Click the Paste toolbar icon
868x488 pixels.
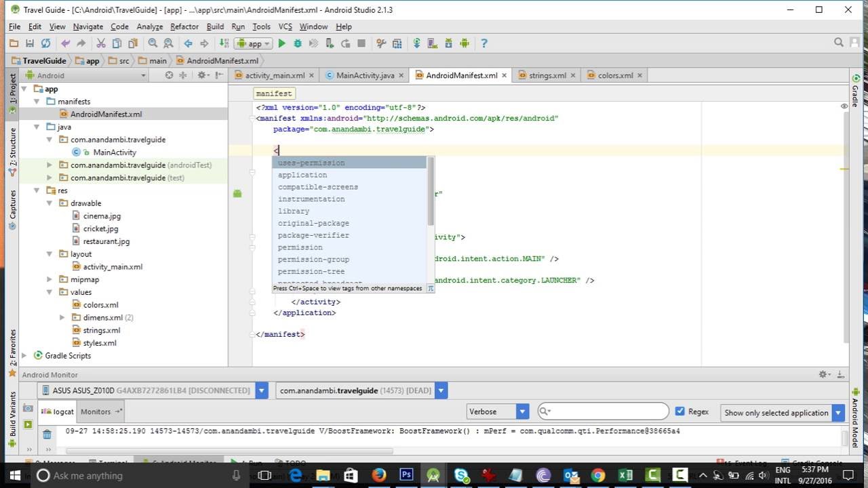[132, 43]
